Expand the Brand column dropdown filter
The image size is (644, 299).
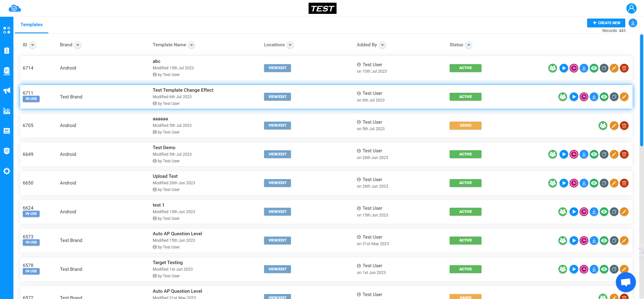78,45
